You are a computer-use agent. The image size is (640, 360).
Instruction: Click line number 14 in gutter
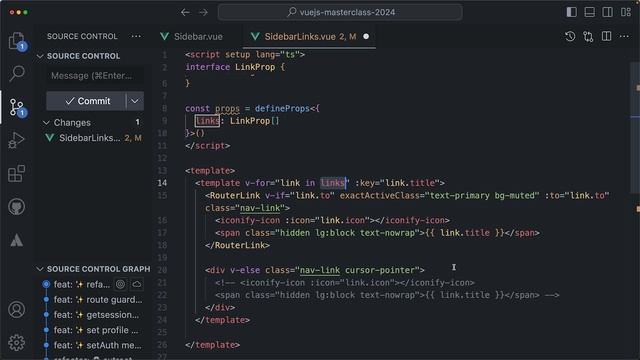pyautogui.click(x=162, y=183)
